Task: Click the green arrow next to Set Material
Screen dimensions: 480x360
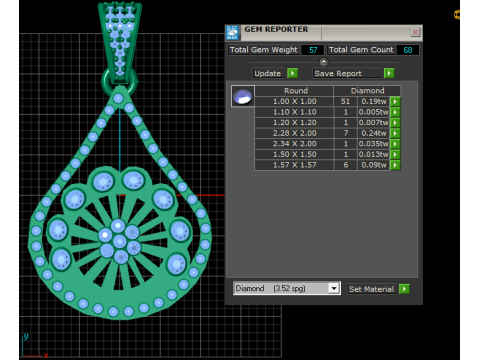Action: click(404, 289)
